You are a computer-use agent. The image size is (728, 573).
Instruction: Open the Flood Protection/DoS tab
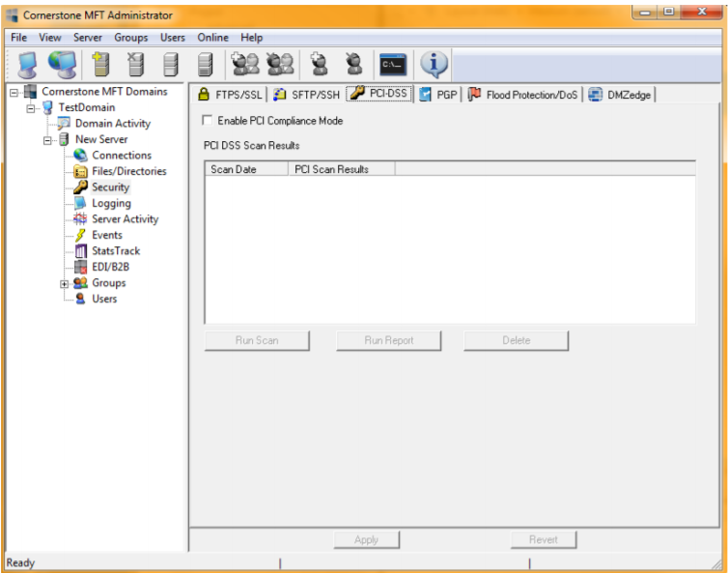tap(522, 95)
